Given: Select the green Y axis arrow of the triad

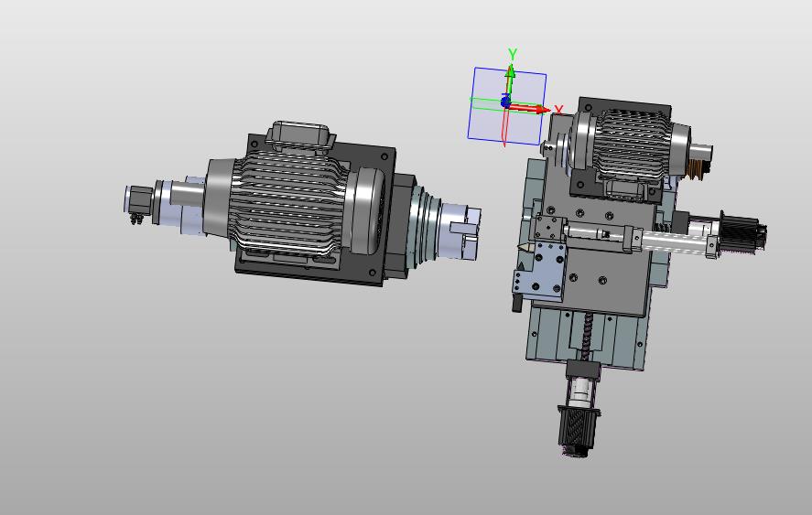Looking at the screenshot, I should (x=510, y=80).
